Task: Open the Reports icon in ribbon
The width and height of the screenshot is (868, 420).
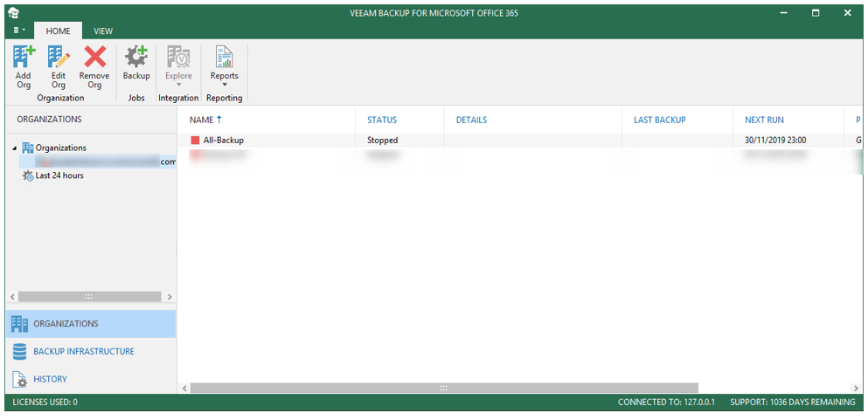Action: point(224,58)
